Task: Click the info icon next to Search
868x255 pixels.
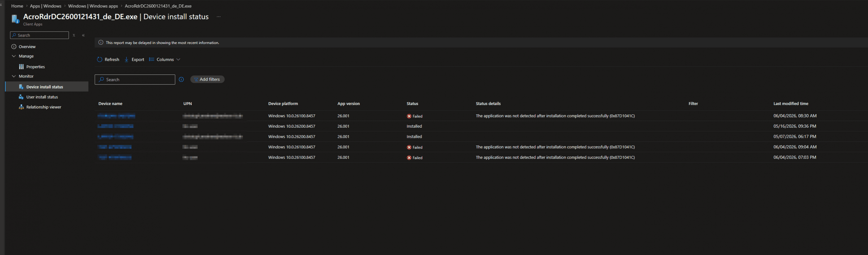Action: pyautogui.click(x=181, y=80)
